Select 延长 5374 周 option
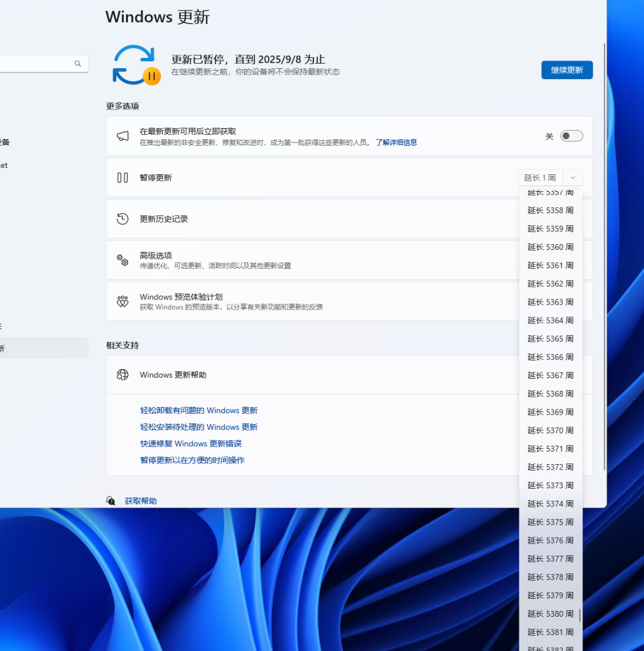 (x=551, y=504)
